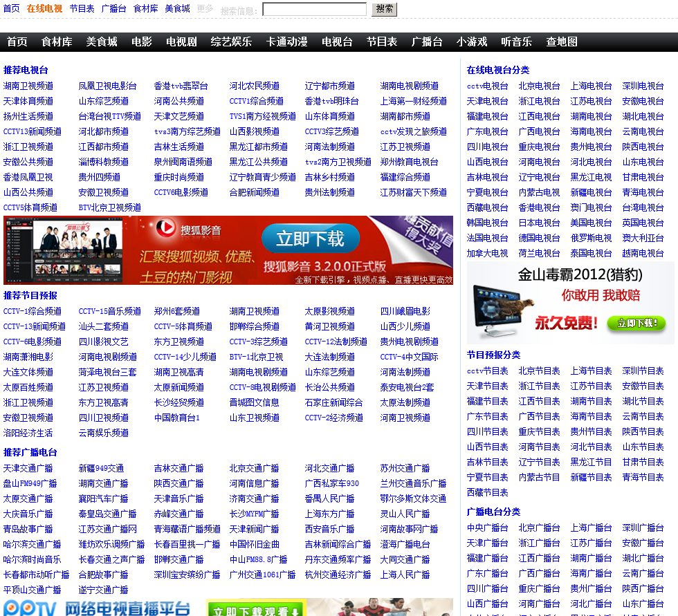Open the 广州交通1061广播 link
This screenshot has width=678, height=616.
(x=262, y=575)
